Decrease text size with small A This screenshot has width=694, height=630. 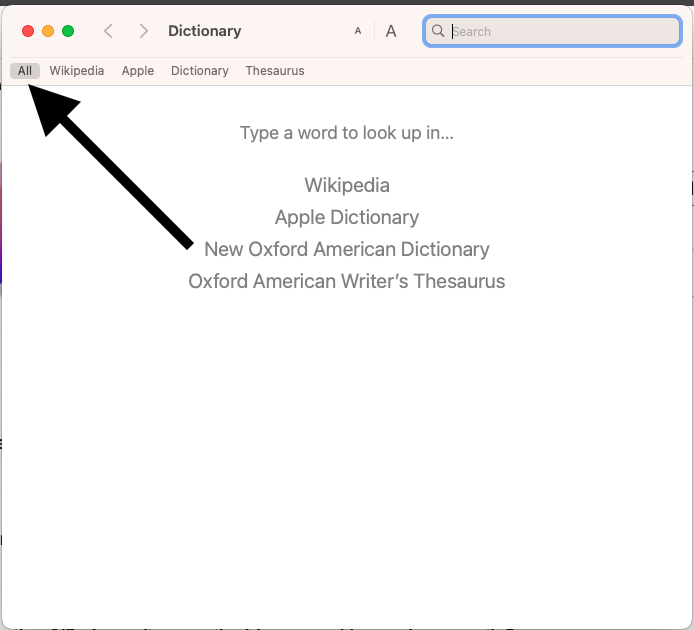coord(358,31)
